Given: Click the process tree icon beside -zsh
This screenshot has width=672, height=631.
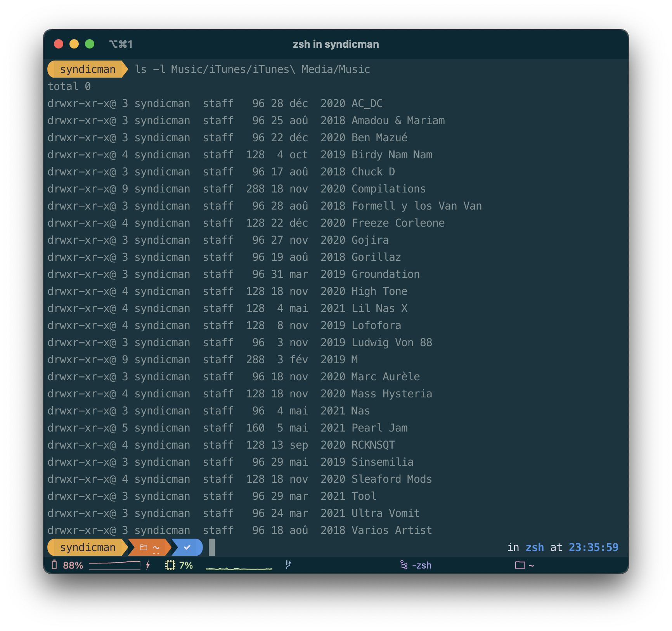Looking at the screenshot, I should [x=404, y=565].
